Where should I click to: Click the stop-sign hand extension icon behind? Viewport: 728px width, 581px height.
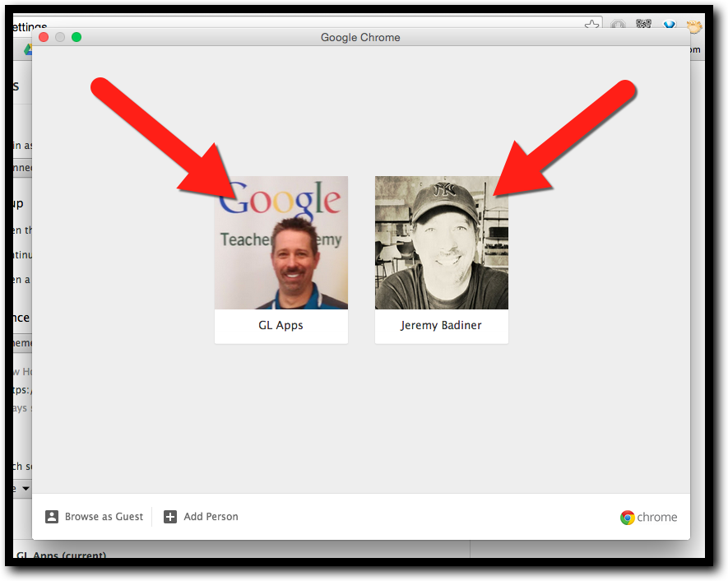click(618, 24)
